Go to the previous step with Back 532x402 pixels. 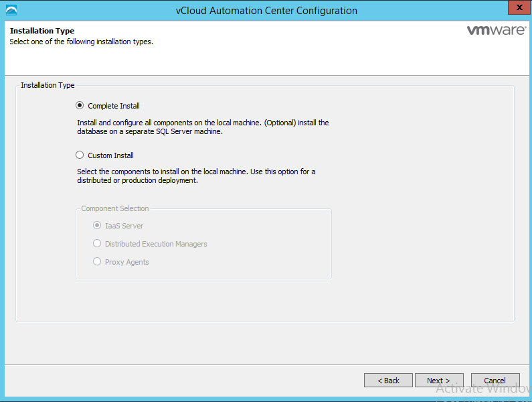388,381
